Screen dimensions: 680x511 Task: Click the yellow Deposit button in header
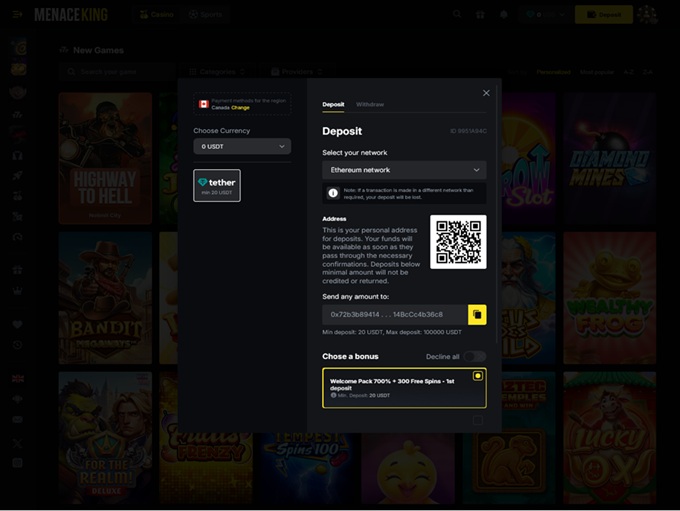point(604,15)
